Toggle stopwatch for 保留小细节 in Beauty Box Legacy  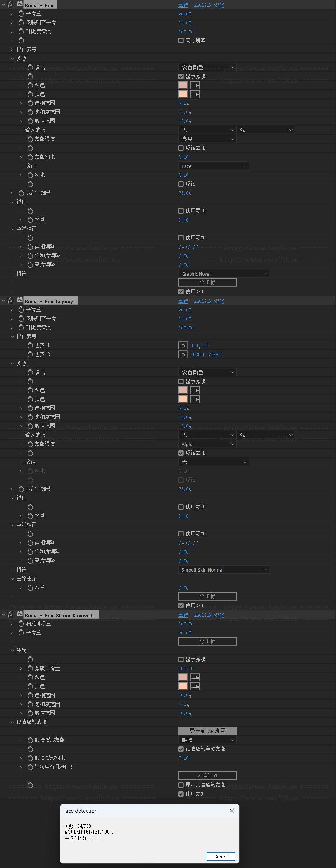pos(21,489)
